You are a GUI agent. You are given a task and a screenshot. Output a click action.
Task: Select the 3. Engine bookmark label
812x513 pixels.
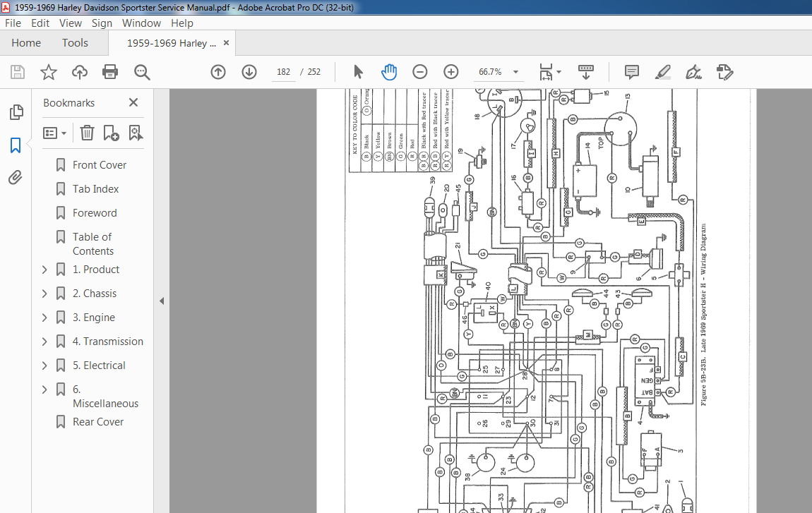coord(94,318)
